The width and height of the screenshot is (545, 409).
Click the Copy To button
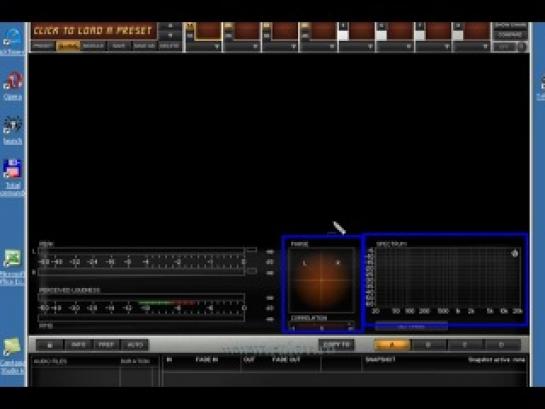point(336,345)
